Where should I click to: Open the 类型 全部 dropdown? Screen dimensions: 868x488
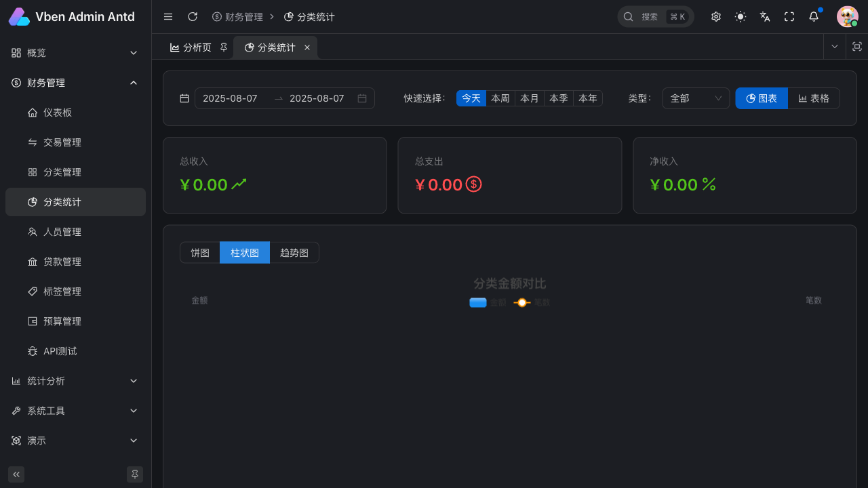[696, 98]
